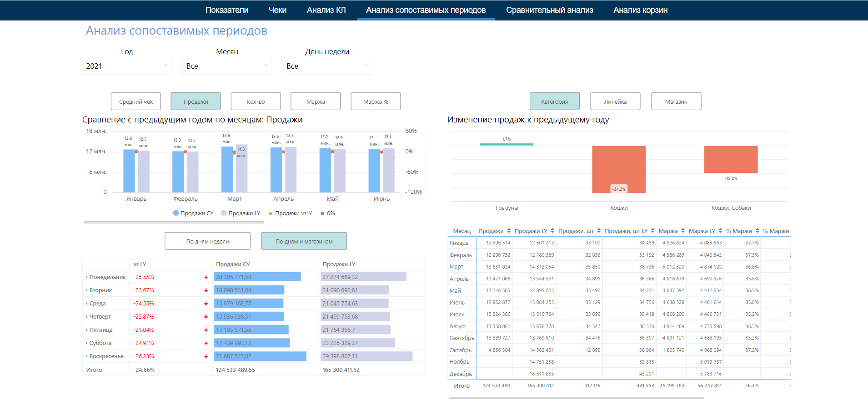This screenshot has width=868, height=406.
Task: Click the Кошки, Собаки bar in chart
Action: (x=731, y=159)
